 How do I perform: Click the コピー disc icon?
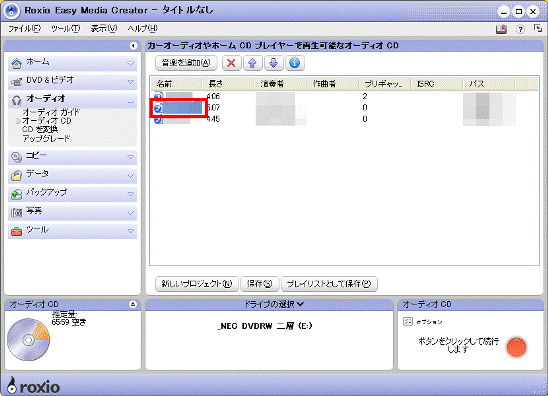coord(16,157)
